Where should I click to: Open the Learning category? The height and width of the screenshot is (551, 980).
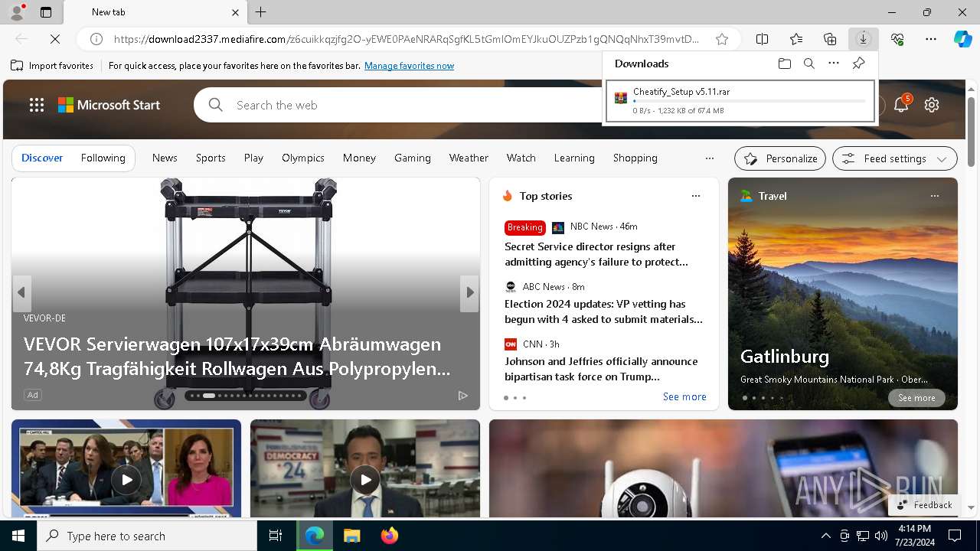coord(574,158)
